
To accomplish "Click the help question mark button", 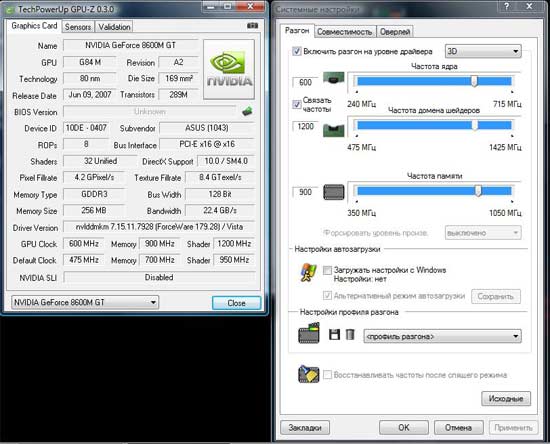I will (x=507, y=6).
